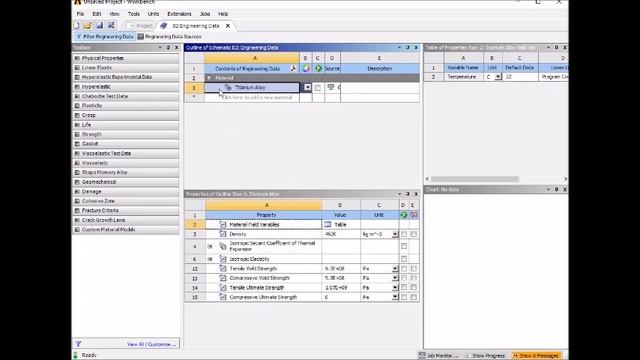Toggle the checkbox in Titanium Alloy row
The width and height of the screenshot is (640, 360).
point(318,88)
